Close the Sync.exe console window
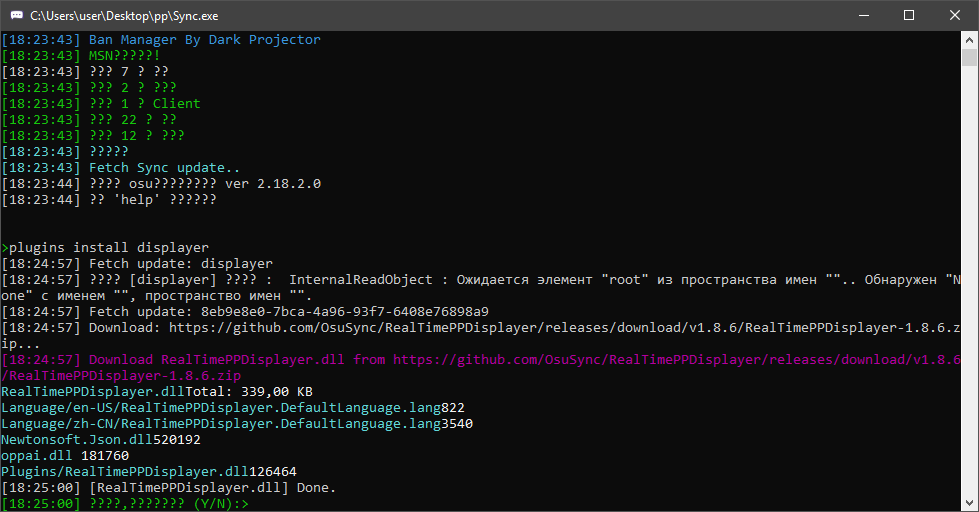The height and width of the screenshot is (512, 979). [955, 16]
